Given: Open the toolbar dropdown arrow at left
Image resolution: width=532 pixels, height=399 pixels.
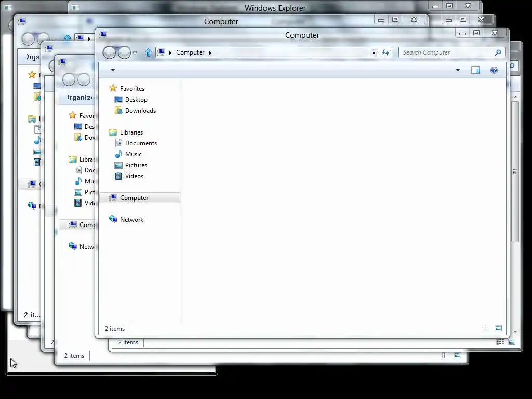Looking at the screenshot, I should [x=113, y=70].
